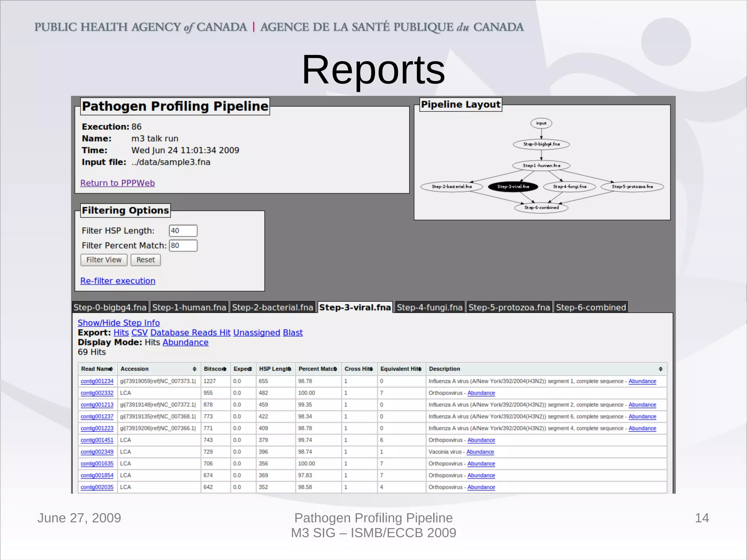Select highlighted Step-3-viral.fna graph node

click(513, 186)
